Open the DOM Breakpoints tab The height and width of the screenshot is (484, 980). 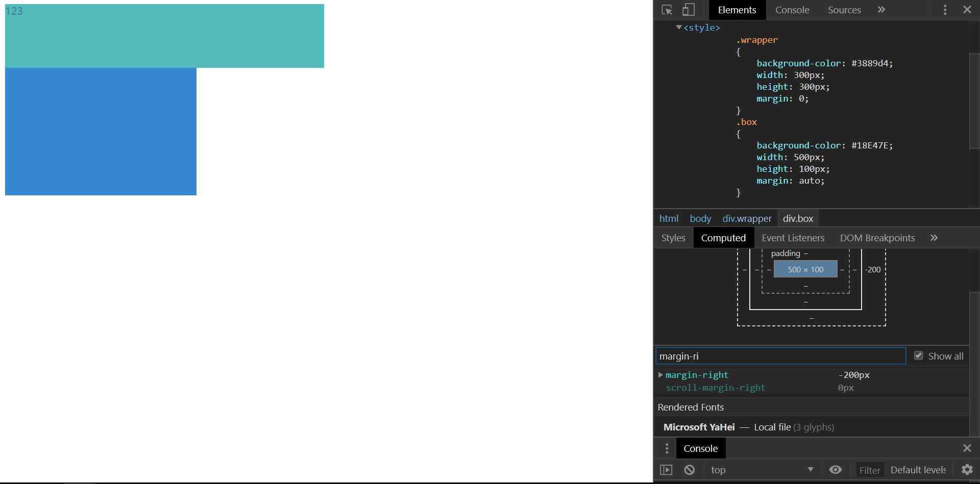tap(877, 238)
